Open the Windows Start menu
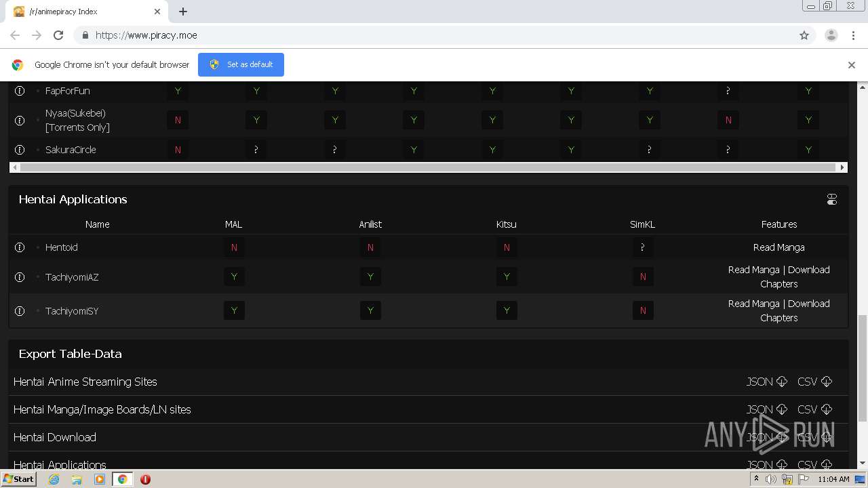 [x=19, y=479]
